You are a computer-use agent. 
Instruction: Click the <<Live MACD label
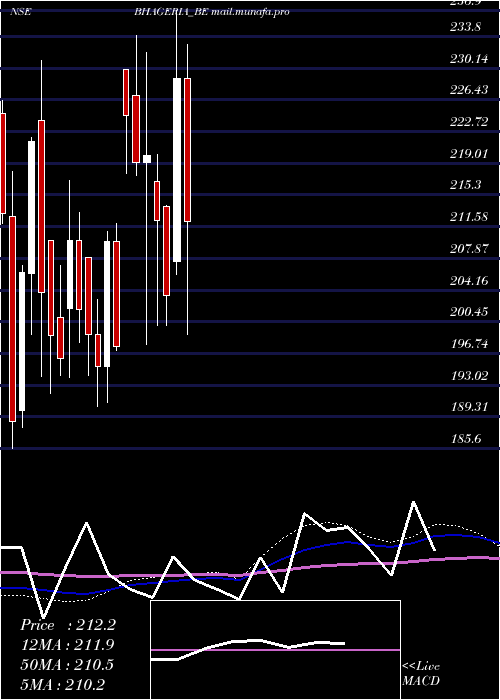pos(421,673)
